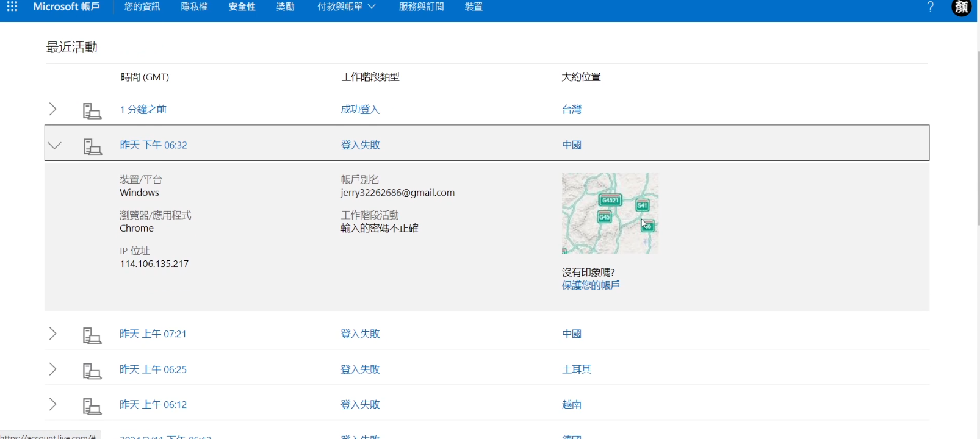Click the 保護您的帳戶 link

click(591, 285)
